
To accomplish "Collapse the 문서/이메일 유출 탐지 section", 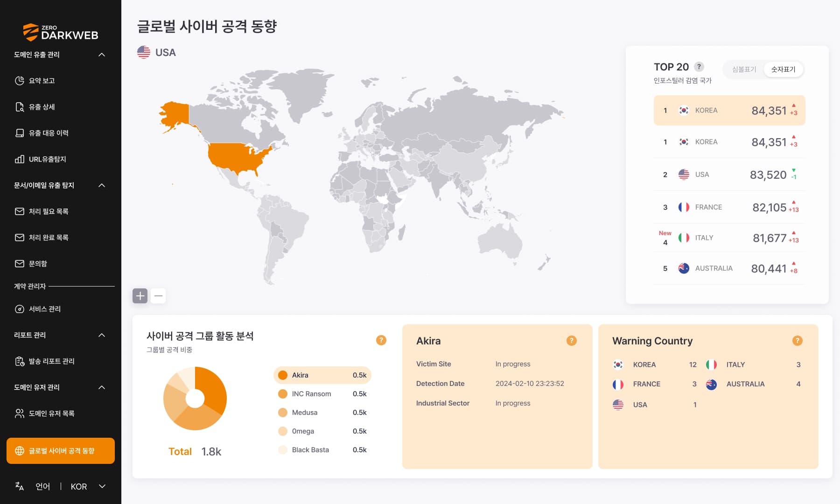I will pyautogui.click(x=102, y=185).
